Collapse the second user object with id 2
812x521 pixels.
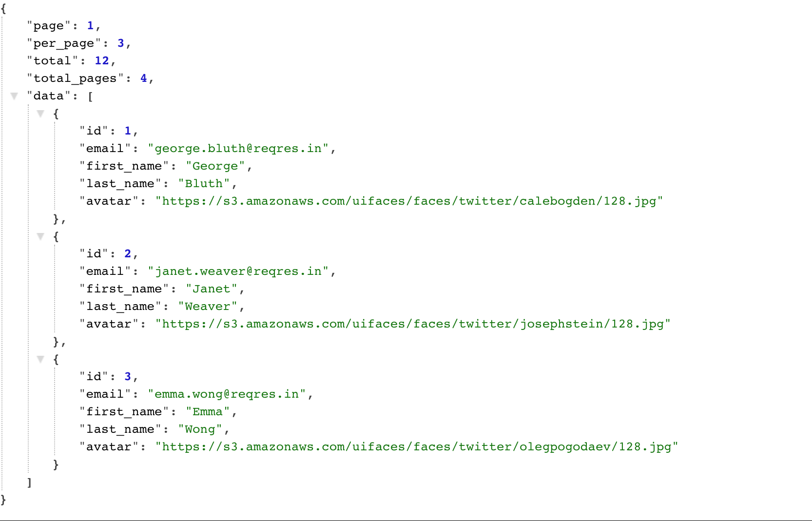point(40,236)
